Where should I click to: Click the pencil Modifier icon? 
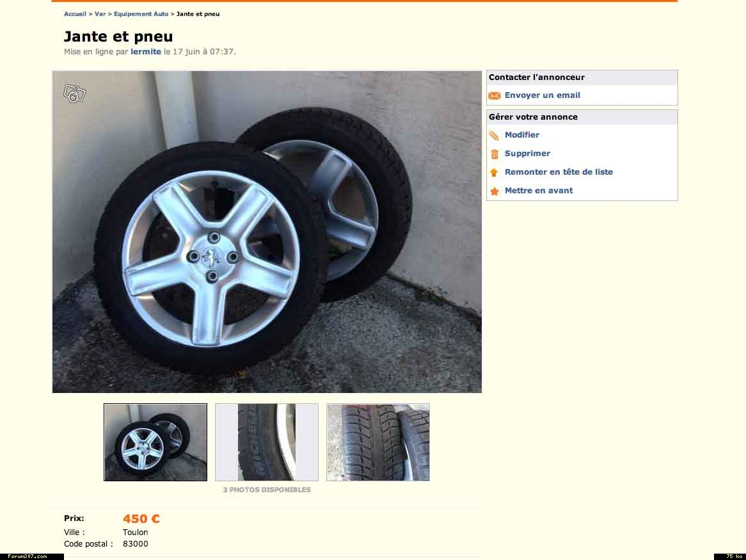pos(494,136)
